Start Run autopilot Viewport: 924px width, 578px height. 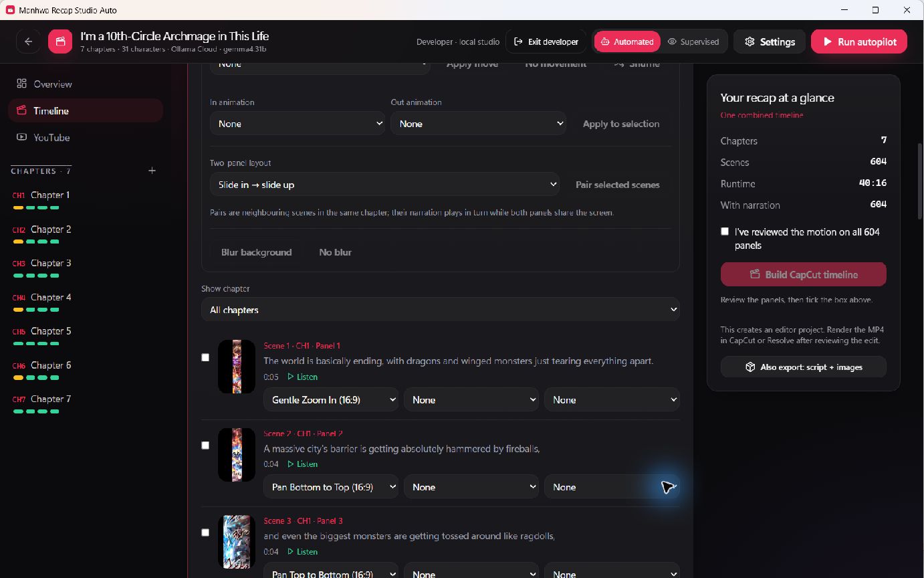[858, 41]
